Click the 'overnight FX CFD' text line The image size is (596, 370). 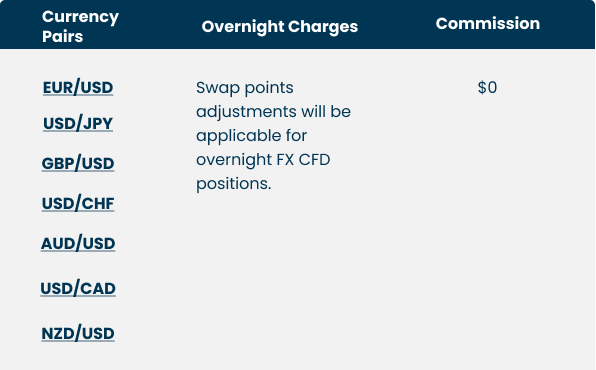263,160
